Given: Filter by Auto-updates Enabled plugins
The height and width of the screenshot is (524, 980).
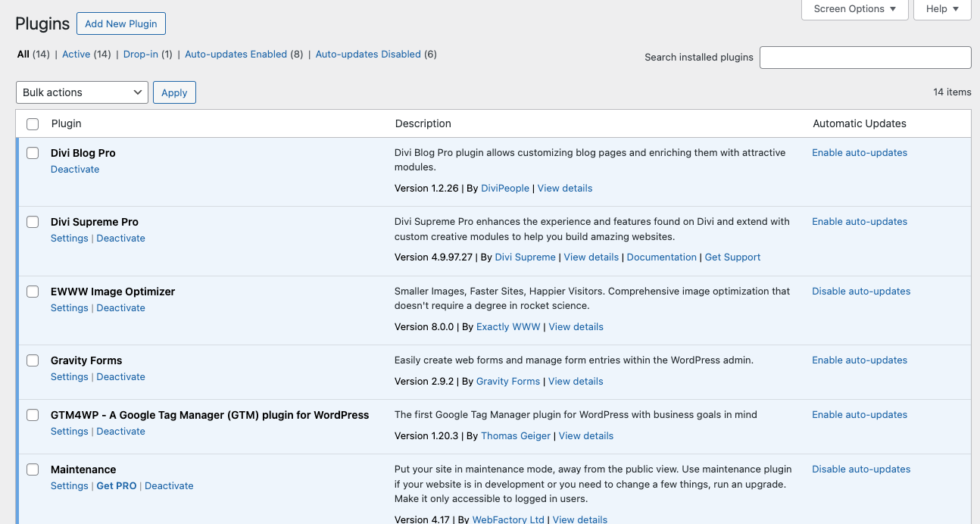Looking at the screenshot, I should coord(236,55).
